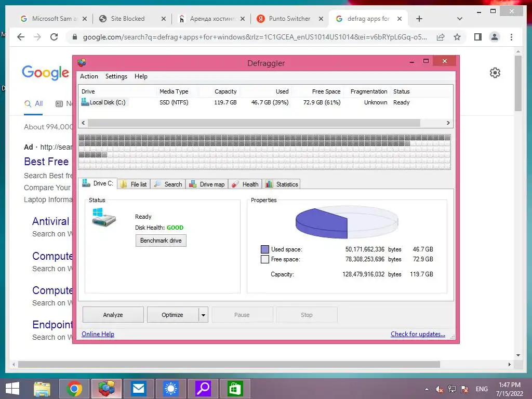The image size is (532, 399).
Task: Open Chrome side panel icon
Action: tap(478, 37)
